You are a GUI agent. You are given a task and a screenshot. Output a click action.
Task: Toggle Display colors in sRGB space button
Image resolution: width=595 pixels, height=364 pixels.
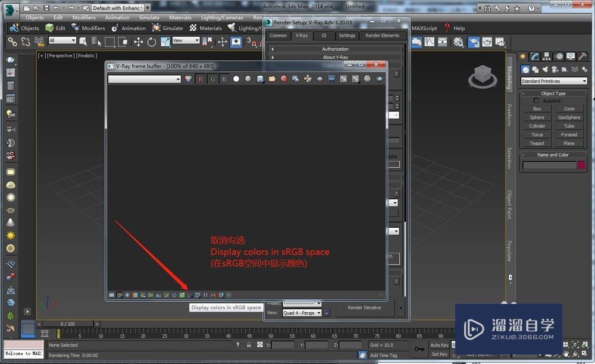[x=190, y=295]
